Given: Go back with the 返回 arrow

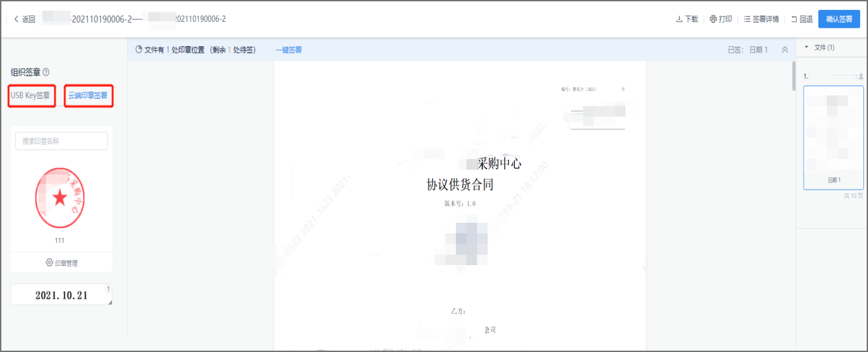Looking at the screenshot, I should [25, 19].
